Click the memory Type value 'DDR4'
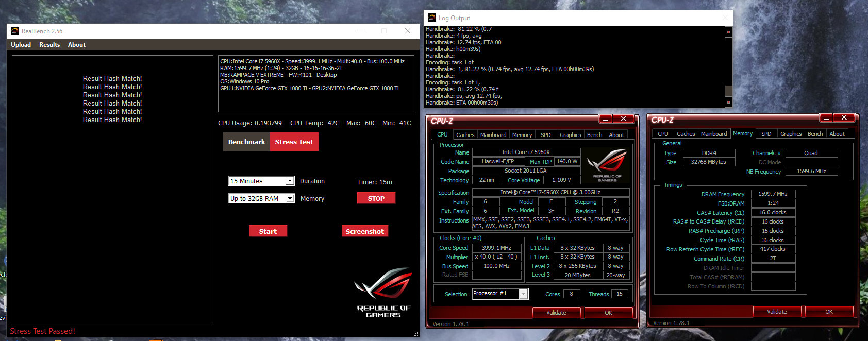Viewport: 868px width, 341px height. (x=709, y=153)
